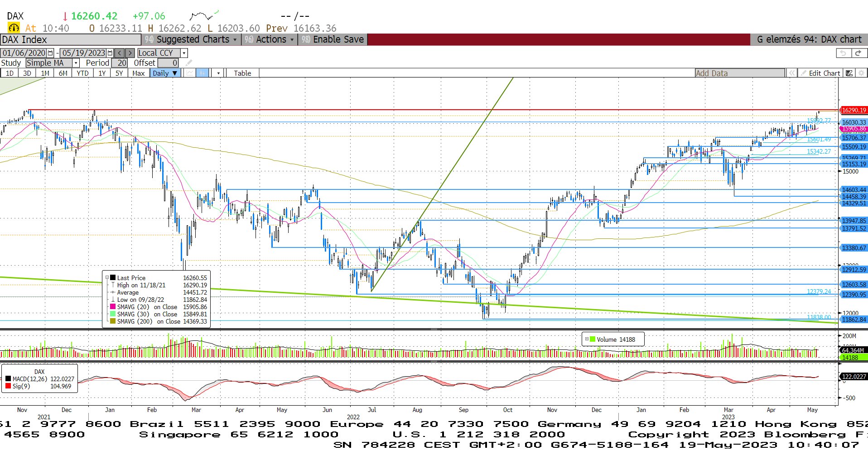Click the yellow market status clock icon

[x=14, y=28]
